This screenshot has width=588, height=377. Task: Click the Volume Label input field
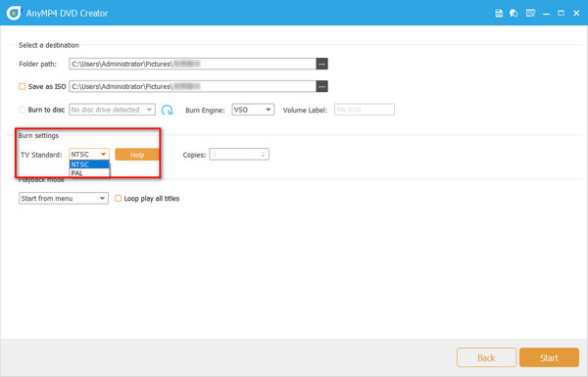tap(365, 110)
